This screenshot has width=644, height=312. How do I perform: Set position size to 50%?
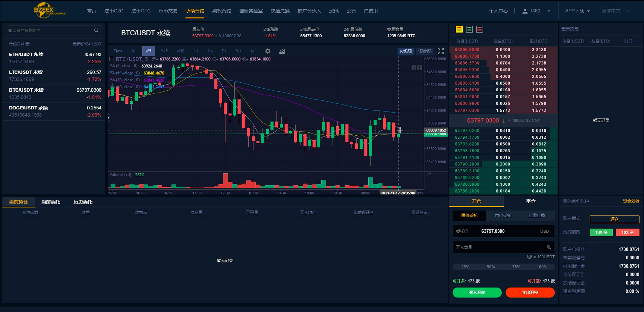(491, 267)
